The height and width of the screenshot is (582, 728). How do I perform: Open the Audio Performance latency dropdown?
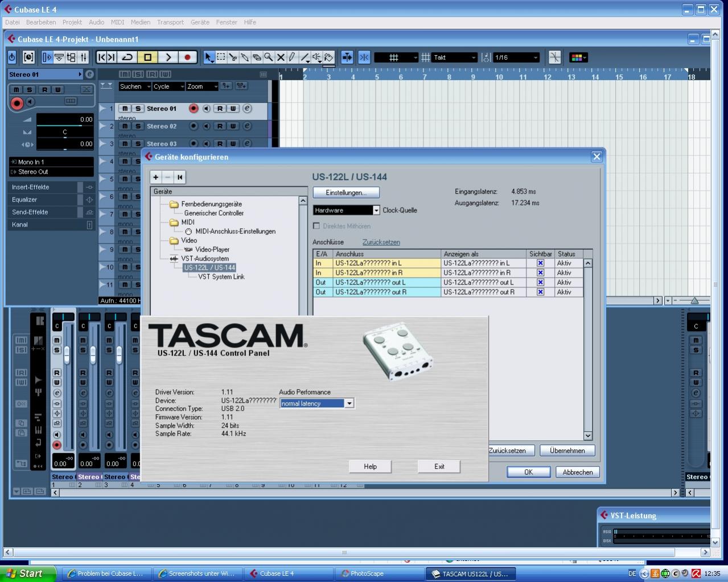[349, 403]
